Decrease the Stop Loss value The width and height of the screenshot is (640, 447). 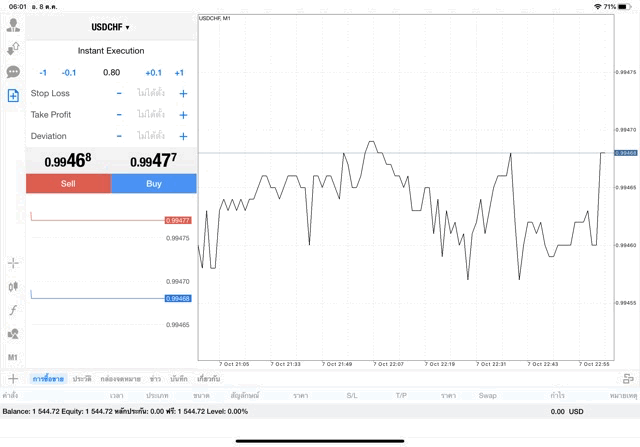point(119,93)
